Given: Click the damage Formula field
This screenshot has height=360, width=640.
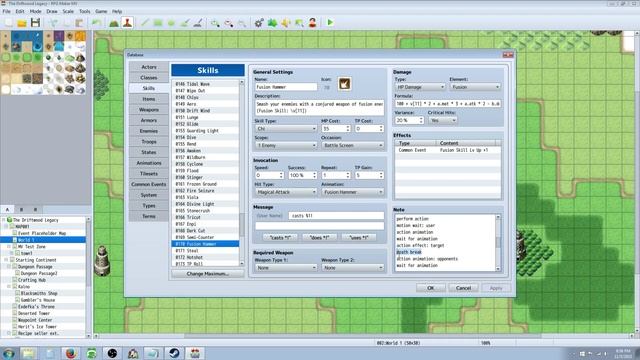Looking at the screenshot, I should click(448, 104).
